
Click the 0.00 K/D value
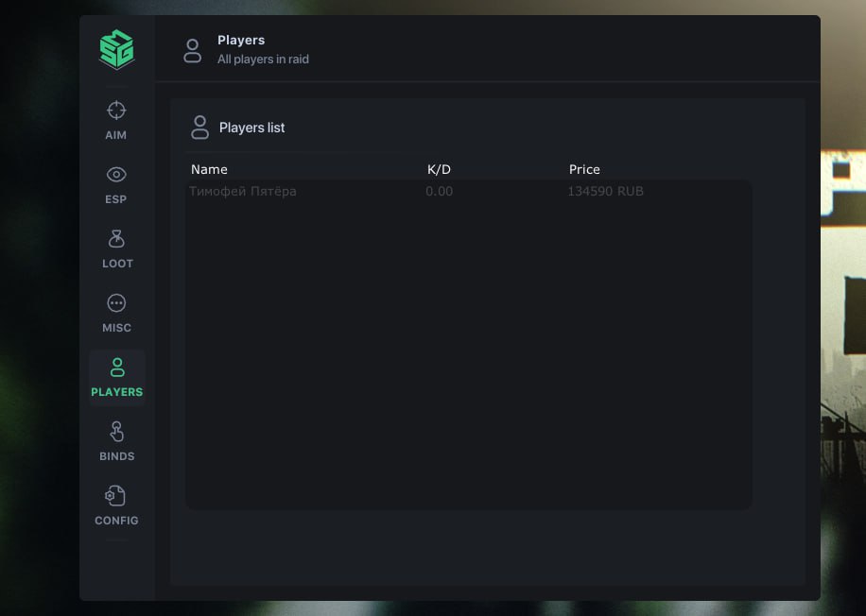(x=439, y=192)
